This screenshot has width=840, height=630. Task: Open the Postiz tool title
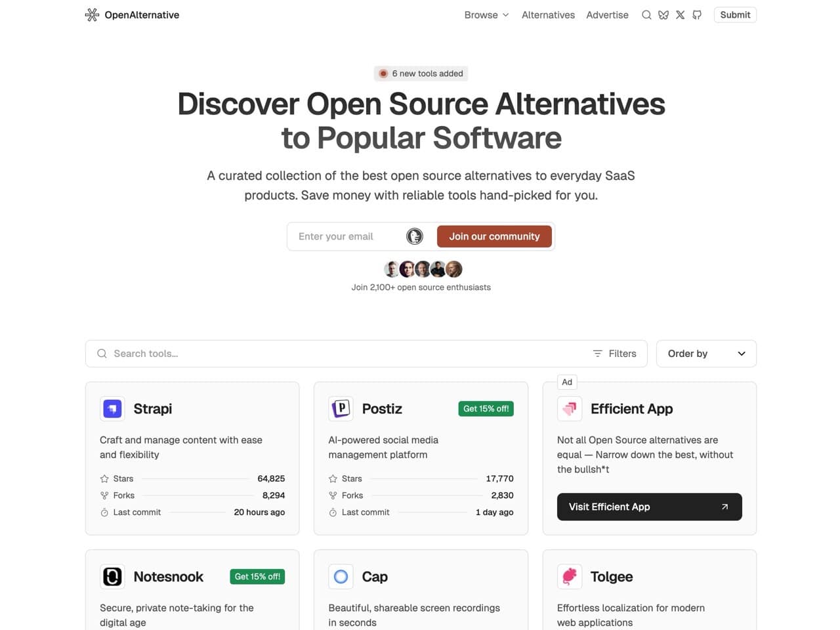pos(382,409)
